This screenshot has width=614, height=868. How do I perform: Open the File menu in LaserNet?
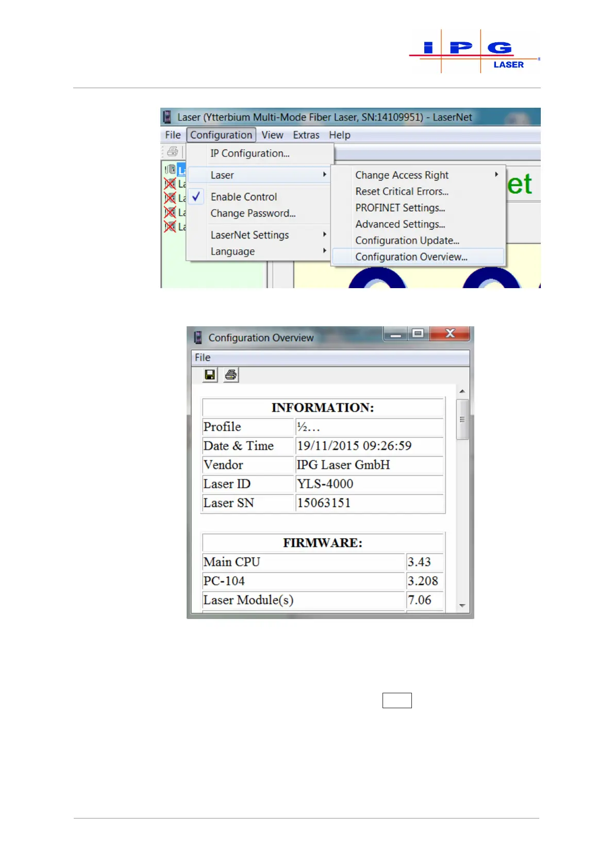[173, 135]
